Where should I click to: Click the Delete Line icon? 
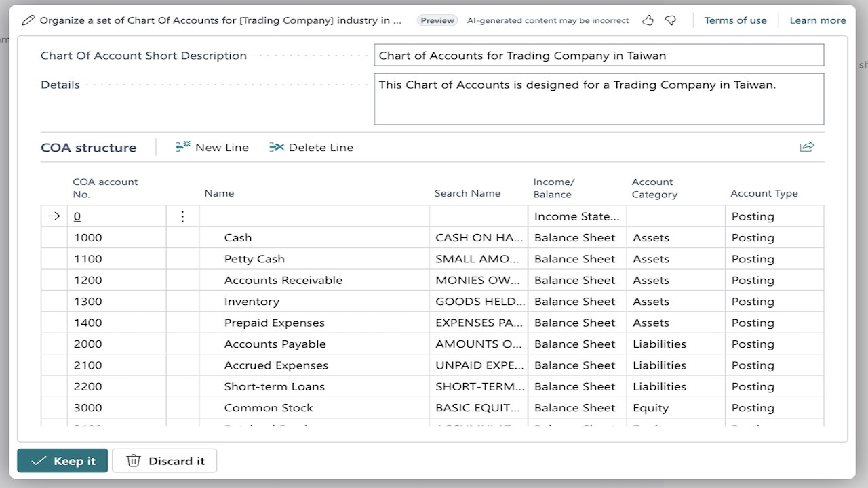tap(277, 147)
